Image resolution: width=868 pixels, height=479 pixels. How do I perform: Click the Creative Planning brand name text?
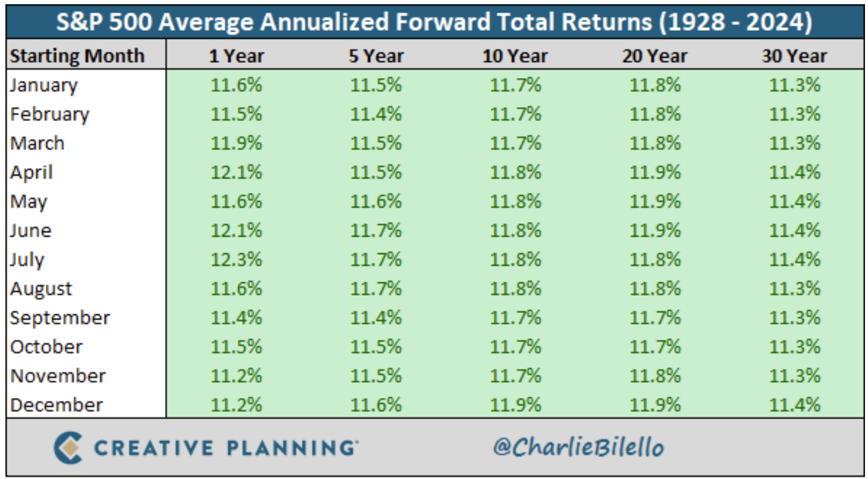point(225,448)
